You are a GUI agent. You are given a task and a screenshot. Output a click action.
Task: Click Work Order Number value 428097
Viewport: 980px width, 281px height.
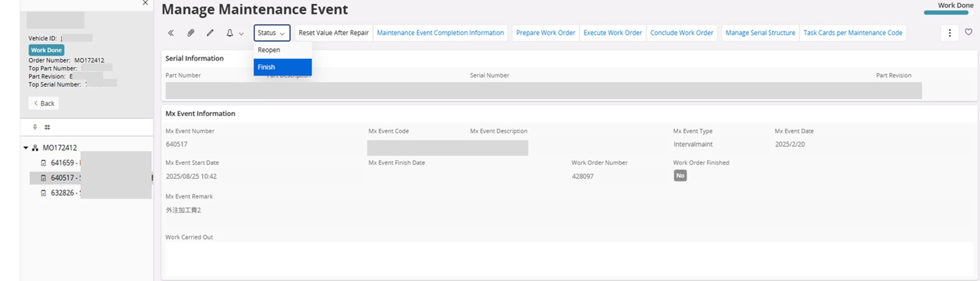coord(582,177)
